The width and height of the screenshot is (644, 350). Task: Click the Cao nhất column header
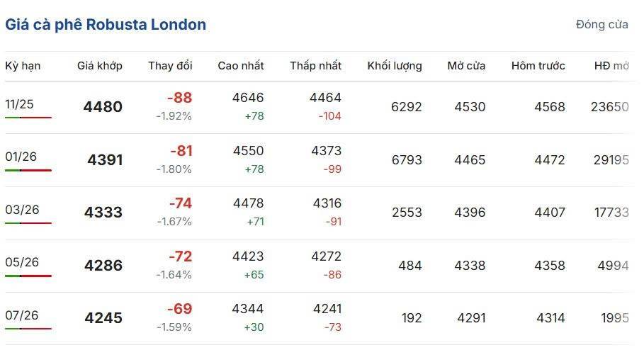coord(240,66)
